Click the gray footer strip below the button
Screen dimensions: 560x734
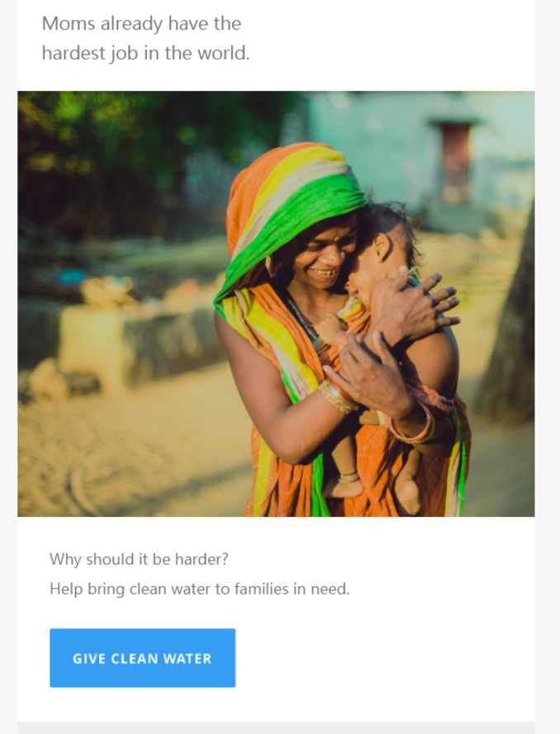[x=276, y=728]
